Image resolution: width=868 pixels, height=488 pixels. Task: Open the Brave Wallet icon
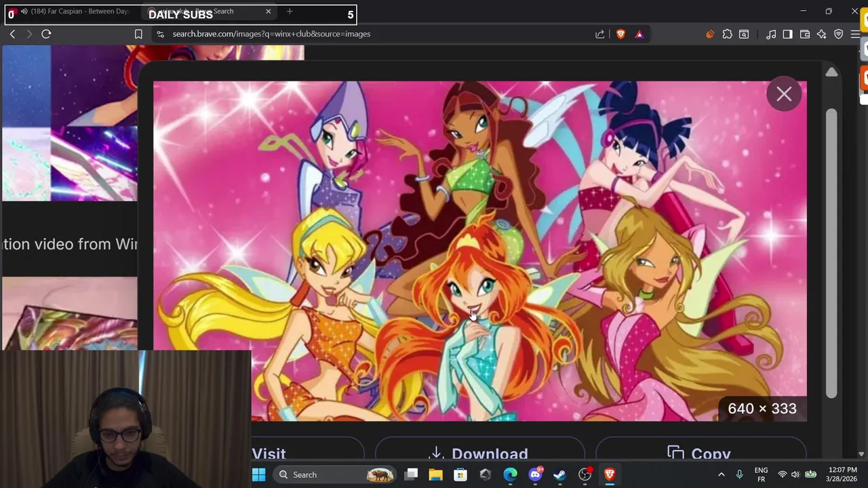click(805, 34)
